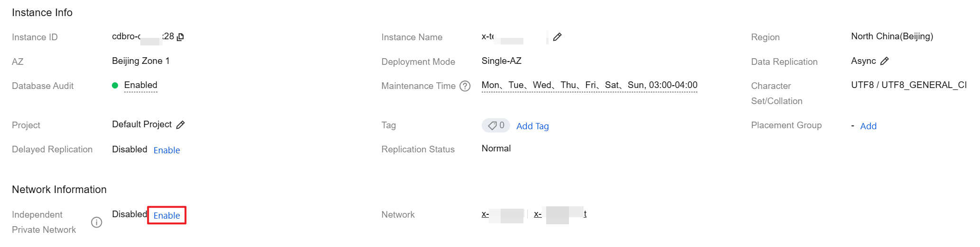Enable Delayed Replication
The height and width of the screenshot is (247, 980).
click(x=166, y=150)
